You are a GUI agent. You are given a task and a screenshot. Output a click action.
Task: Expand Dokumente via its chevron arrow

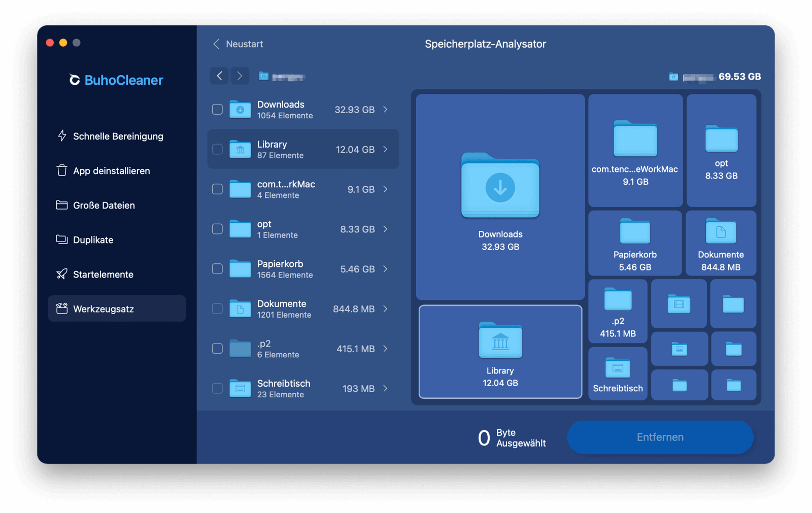[x=386, y=309]
